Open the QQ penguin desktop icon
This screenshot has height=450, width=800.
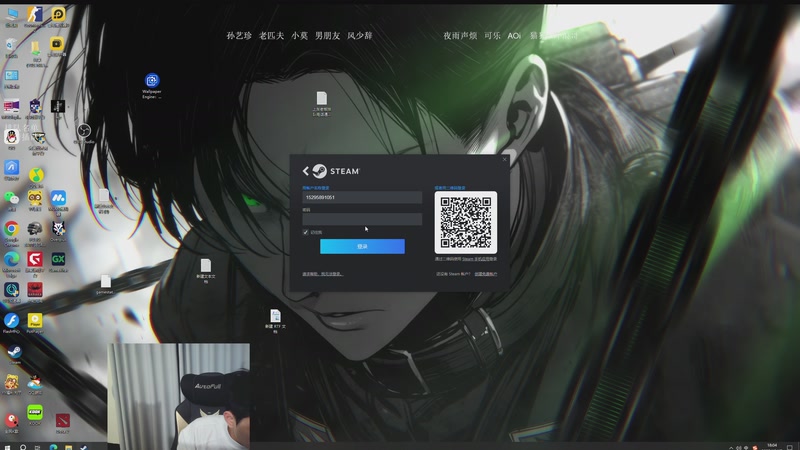pyautogui.click(x=11, y=137)
